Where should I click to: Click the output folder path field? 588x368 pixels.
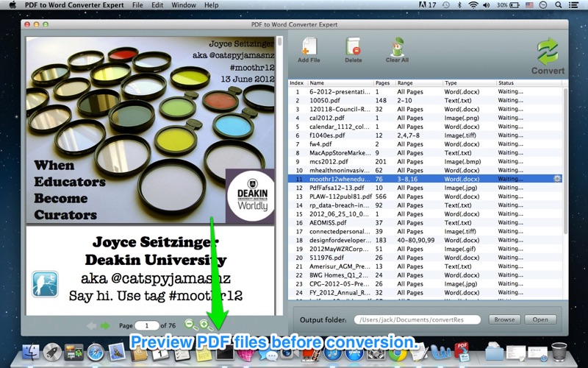coord(417,320)
